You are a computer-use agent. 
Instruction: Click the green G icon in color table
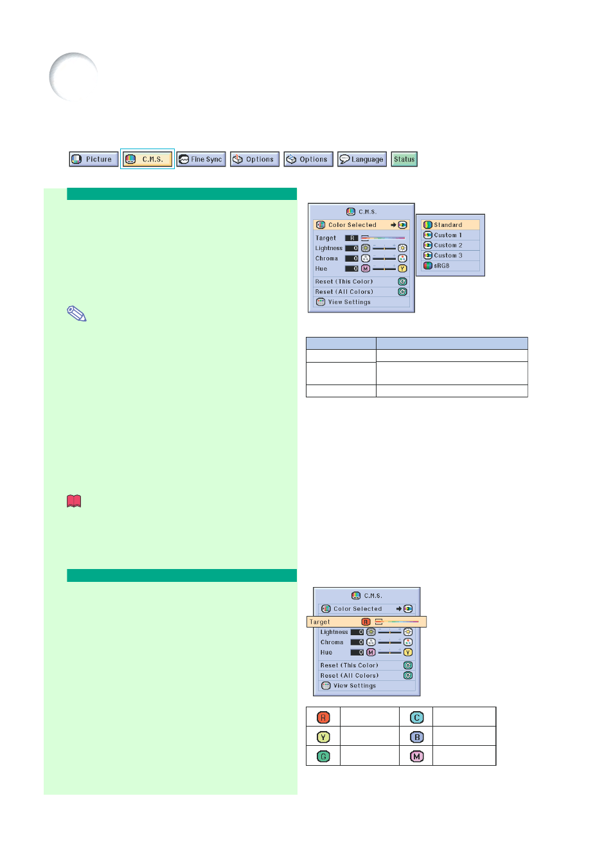(323, 756)
